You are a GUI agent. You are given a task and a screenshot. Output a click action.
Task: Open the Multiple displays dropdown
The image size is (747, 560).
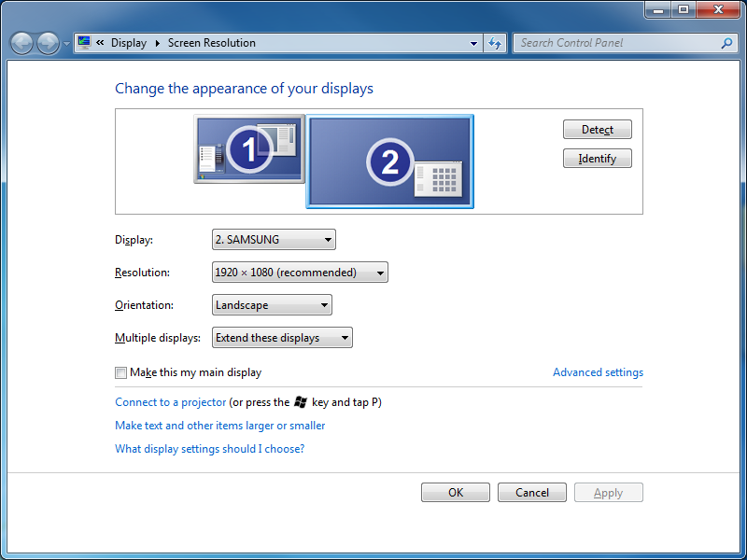[x=282, y=338]
